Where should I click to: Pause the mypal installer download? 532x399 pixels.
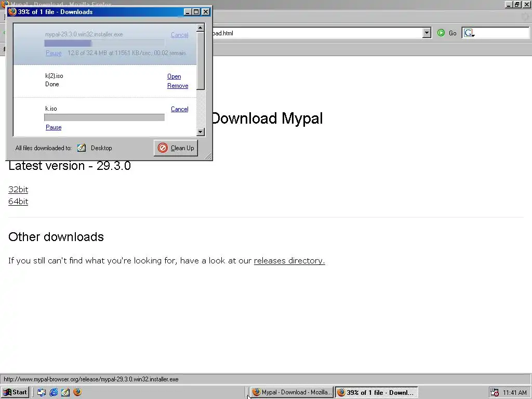point(54,54)
